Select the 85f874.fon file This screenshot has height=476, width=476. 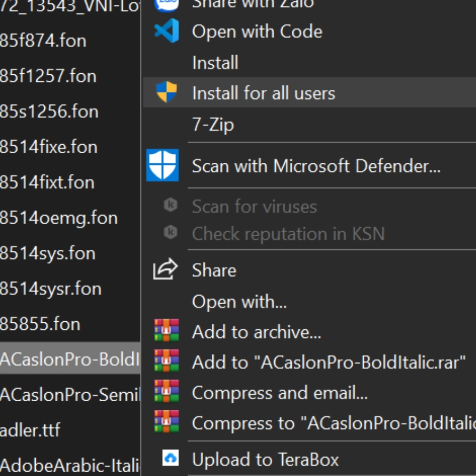tap(43, 40)
